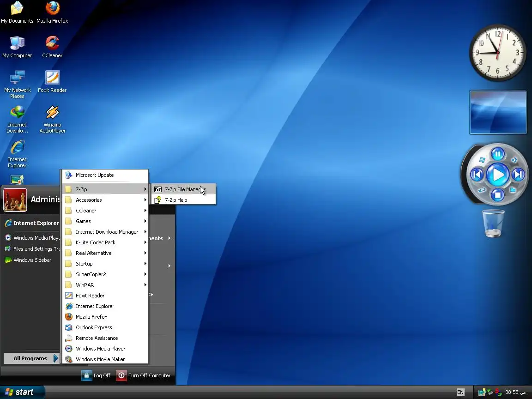The height and width of the screenshot is (399, 532).
Task: Open 7-Zip File Manager
Action: (x=183, y=189)
